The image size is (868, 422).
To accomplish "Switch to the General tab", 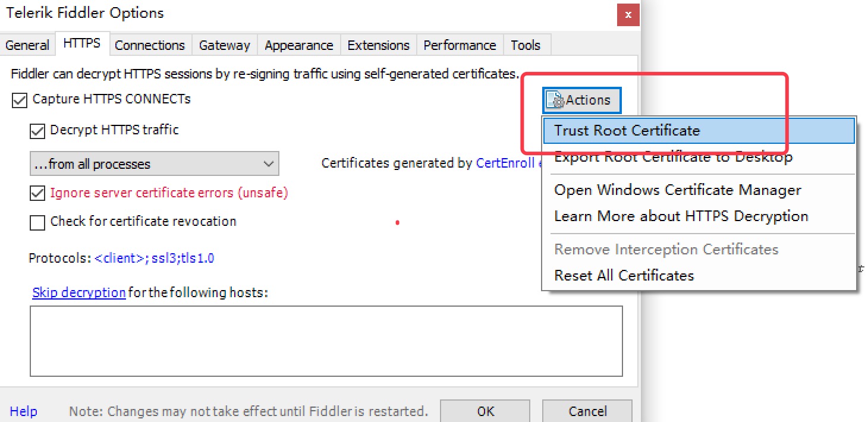I will coord(27,45).
